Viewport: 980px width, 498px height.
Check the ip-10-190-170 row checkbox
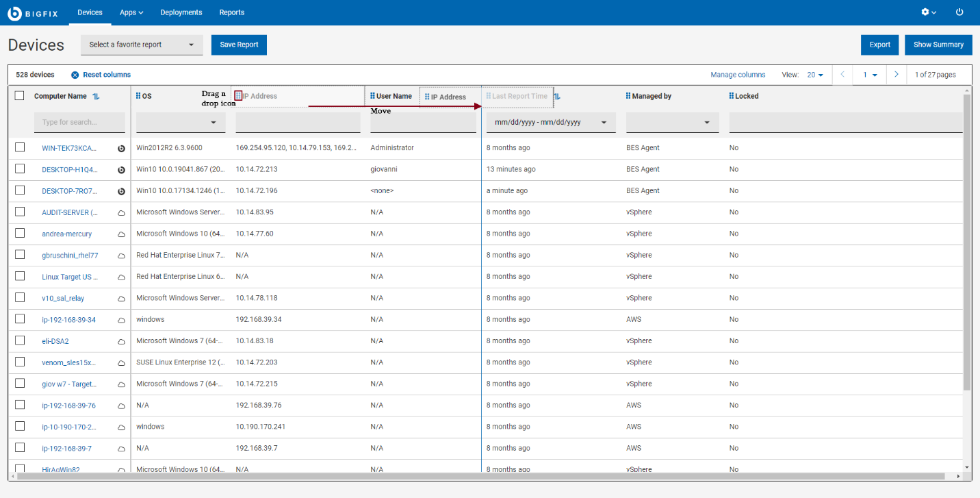pyautogui.click(x=20, y=426)
